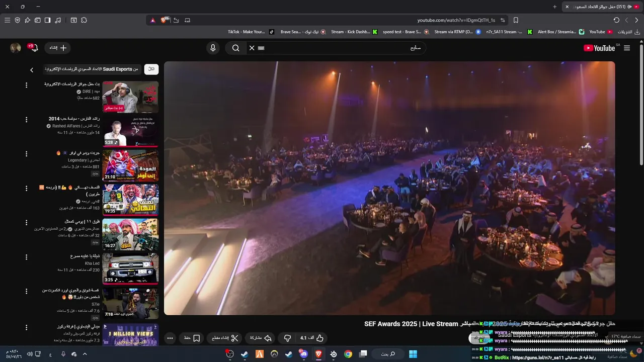Open the YouTube guide hamburger menu

pyautogui.click(x=627, y=48)
